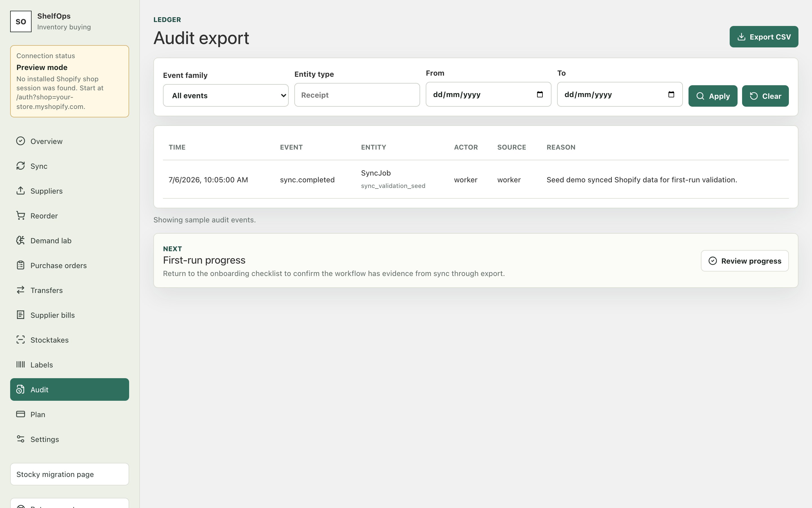Click the Plan credit card icon
The height and width of the screenshot is (508, 812).
(x=21, y=414)
